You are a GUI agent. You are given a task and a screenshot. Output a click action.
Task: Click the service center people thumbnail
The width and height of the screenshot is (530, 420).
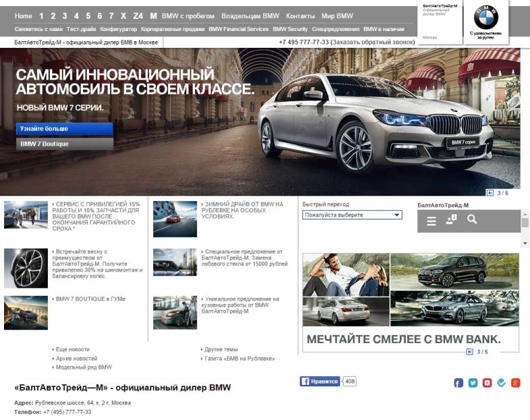[26, 215]
